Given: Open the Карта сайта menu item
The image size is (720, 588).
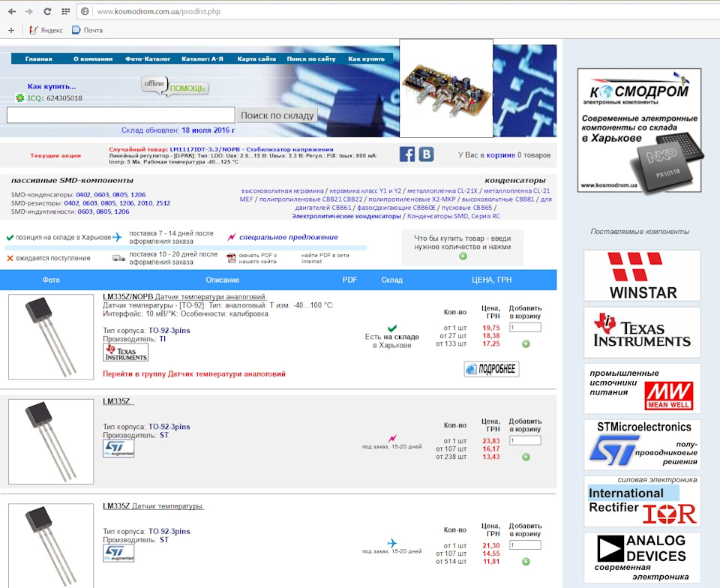Looking at the screenshot, I should pyautogui.click(x=256, y=58).
